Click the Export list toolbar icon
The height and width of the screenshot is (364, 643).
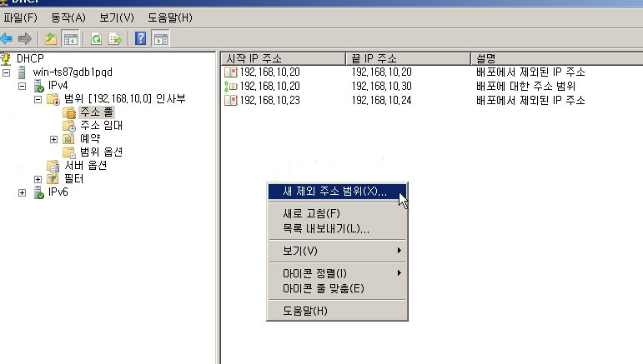tap(115, 39)
